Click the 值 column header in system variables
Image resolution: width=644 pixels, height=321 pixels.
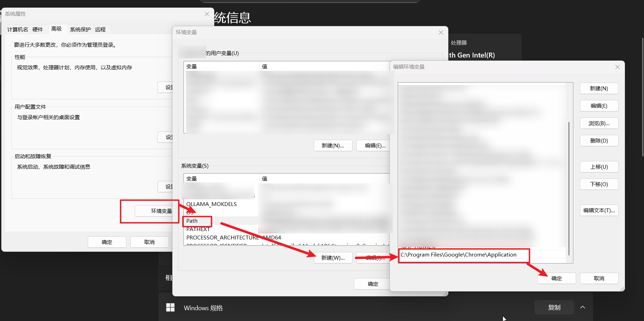325,178
